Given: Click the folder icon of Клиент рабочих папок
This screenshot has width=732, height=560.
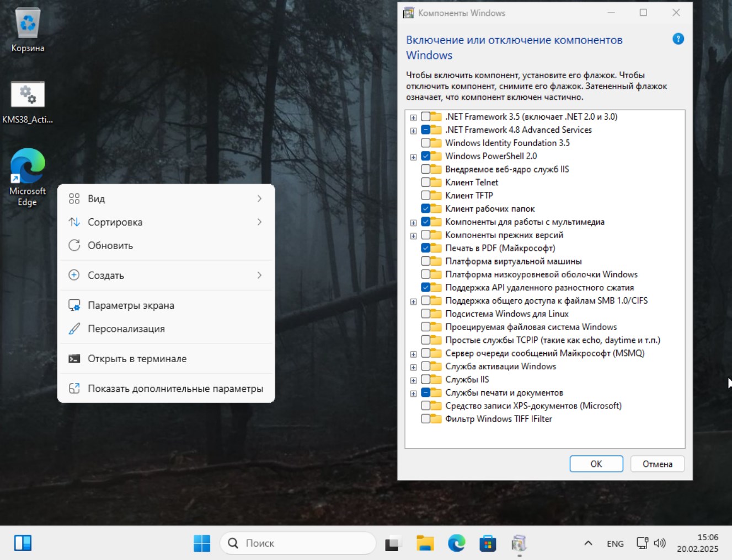Looking at the screenshot, I should pos(436,208).
